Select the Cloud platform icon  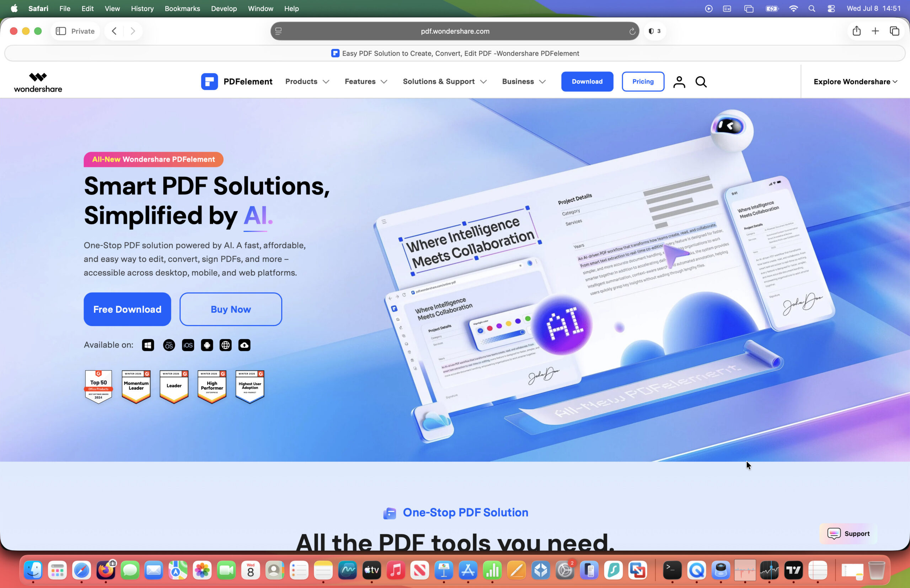tap(245, 345)
